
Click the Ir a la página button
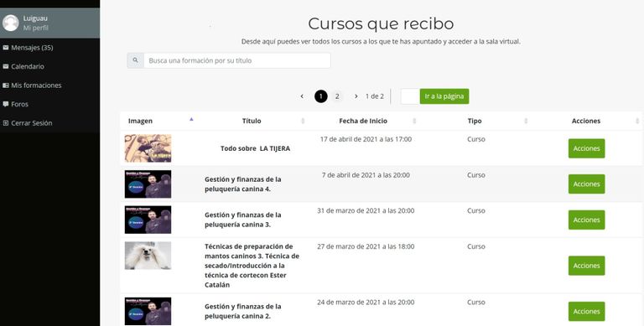444,96
